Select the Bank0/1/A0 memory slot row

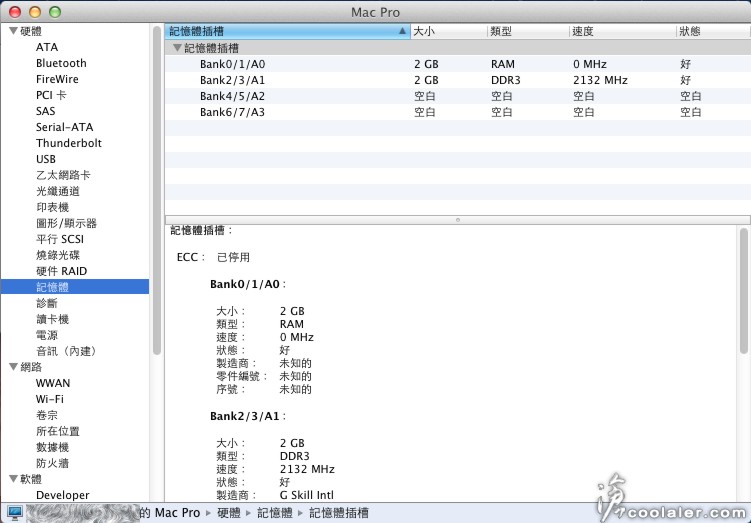(232, 64)
